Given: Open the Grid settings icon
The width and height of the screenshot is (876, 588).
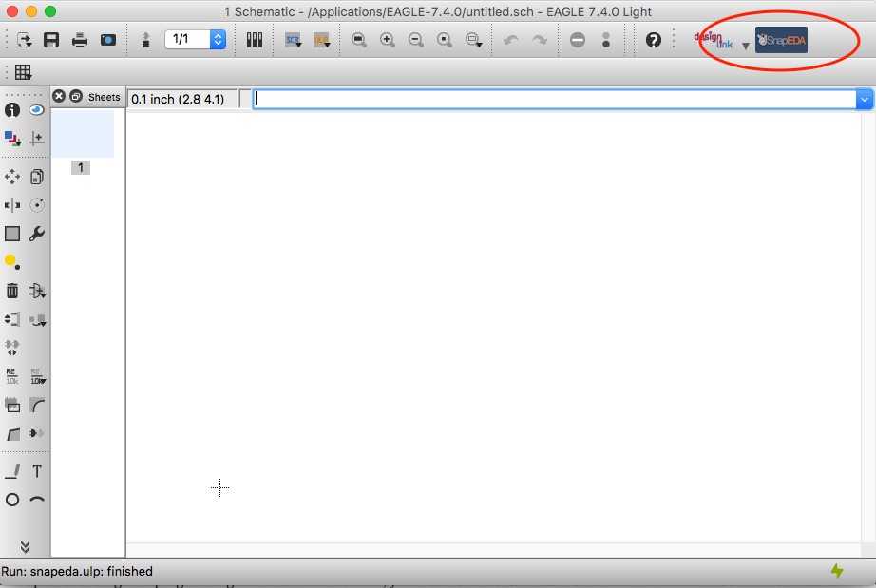Looking at the screenshot, I should point(23,71).
